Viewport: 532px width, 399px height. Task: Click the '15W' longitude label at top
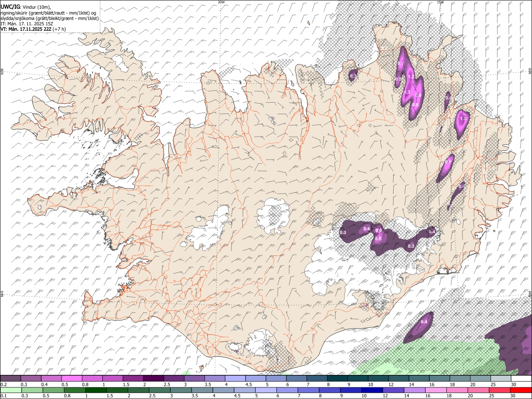tap(440, 2)
